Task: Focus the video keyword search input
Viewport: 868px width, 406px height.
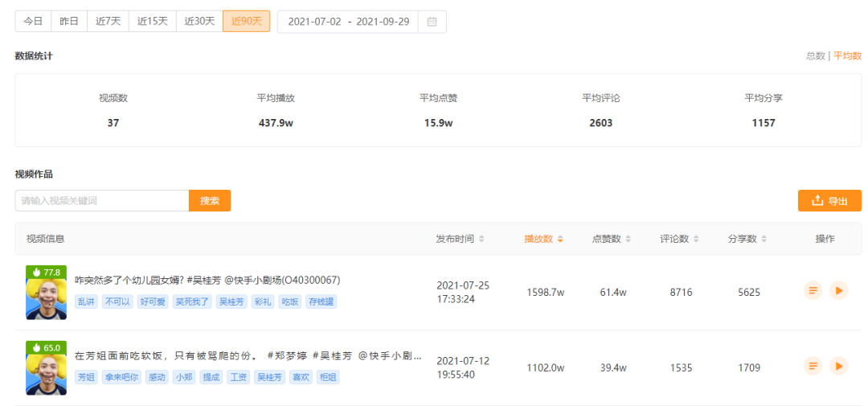Action: [102, 200]
